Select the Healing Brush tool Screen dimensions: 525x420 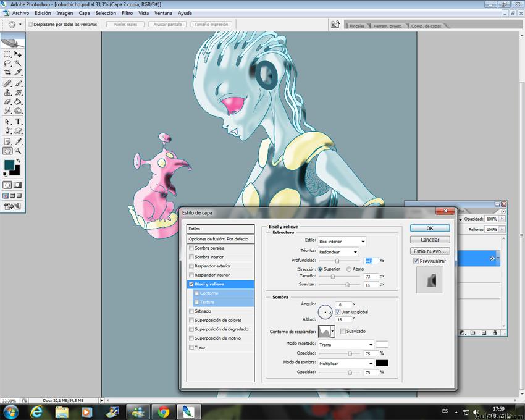[x=7, y=83]
